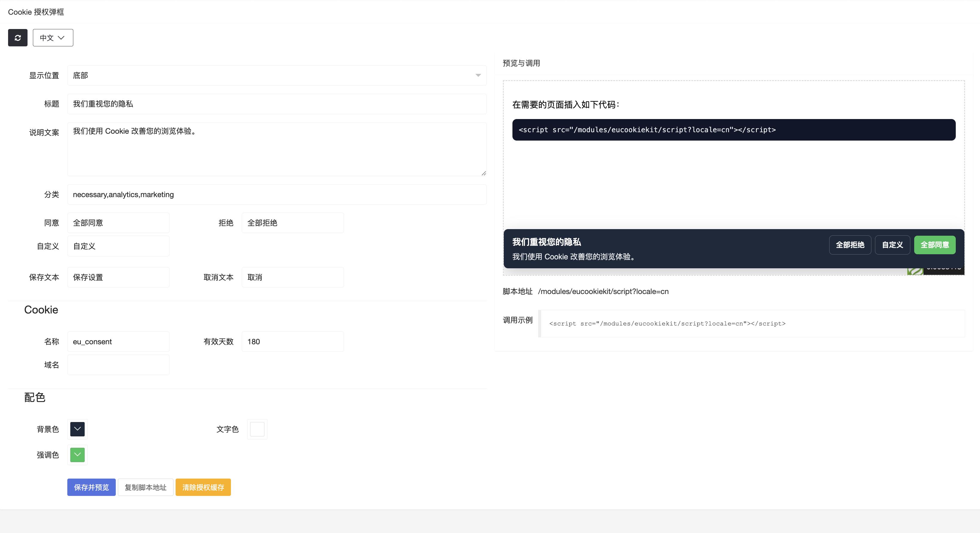Click 全部同意 in the preview banner
This screenshot has height=533, width=980.
(935, 245)
